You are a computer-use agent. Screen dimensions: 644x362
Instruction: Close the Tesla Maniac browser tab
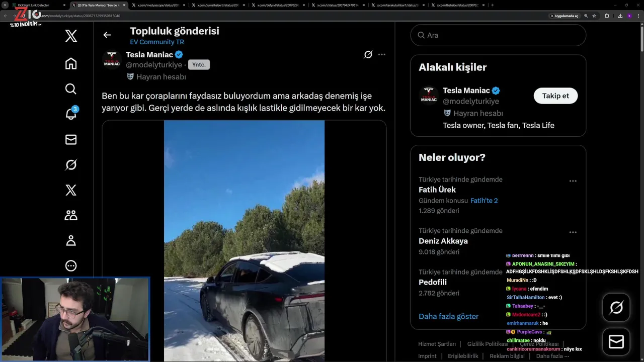coord(124,5)
